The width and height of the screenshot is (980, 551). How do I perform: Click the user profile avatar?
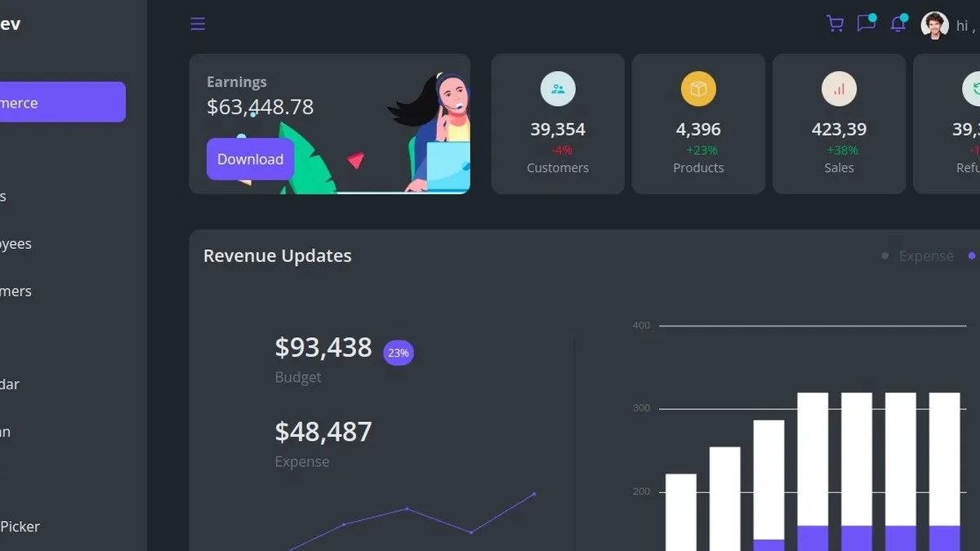click(x=934, y=25)
